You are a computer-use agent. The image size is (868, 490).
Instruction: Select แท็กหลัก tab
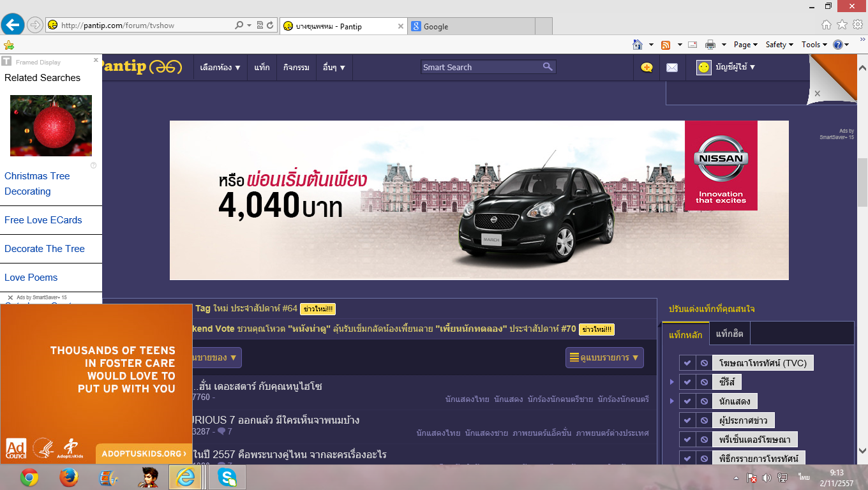685,334
